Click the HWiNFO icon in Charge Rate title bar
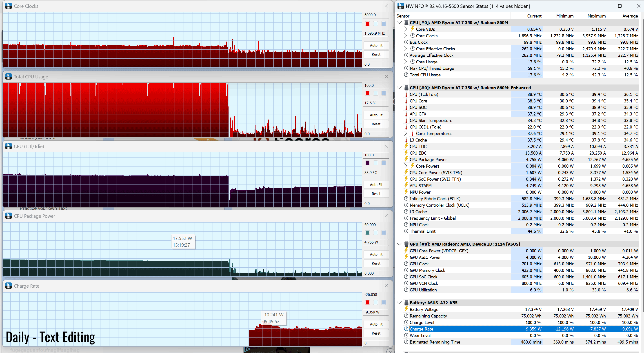 pos(9,286)
